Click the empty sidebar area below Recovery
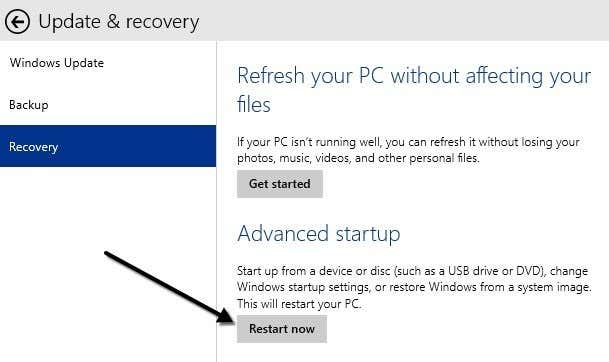This screenshot has width=609, height=362. click(x=108, y=264)
